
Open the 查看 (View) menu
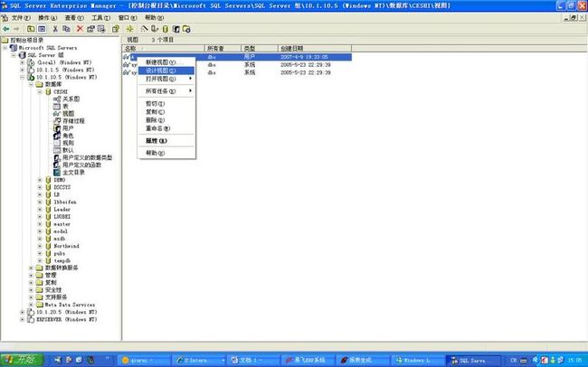click(x=74, y=17)
